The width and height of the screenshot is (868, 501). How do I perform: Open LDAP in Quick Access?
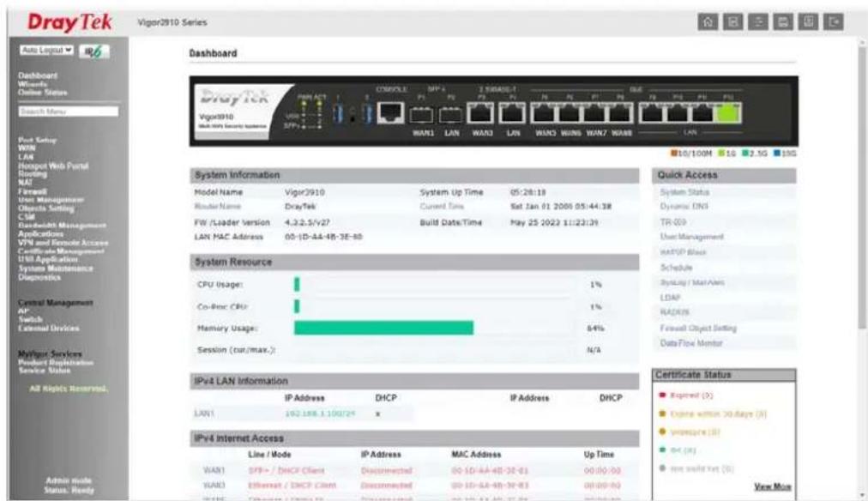click(670, 298)
